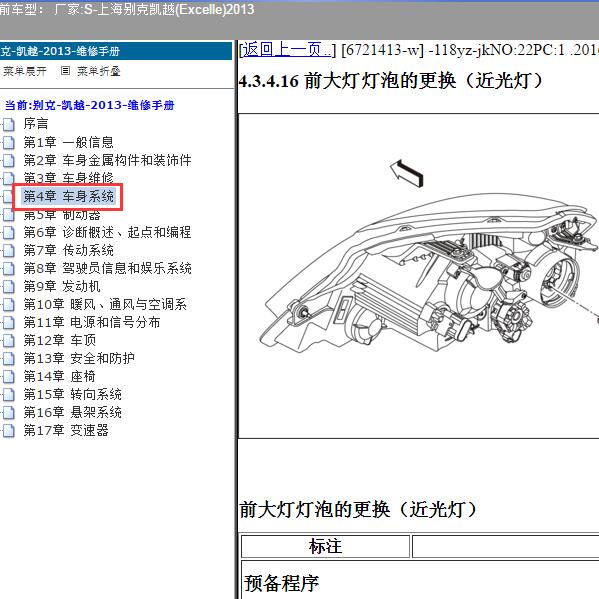This screenshot has width=599, height=599.
Task: Click the 预备程序 table row
Action: pos(420,581)
